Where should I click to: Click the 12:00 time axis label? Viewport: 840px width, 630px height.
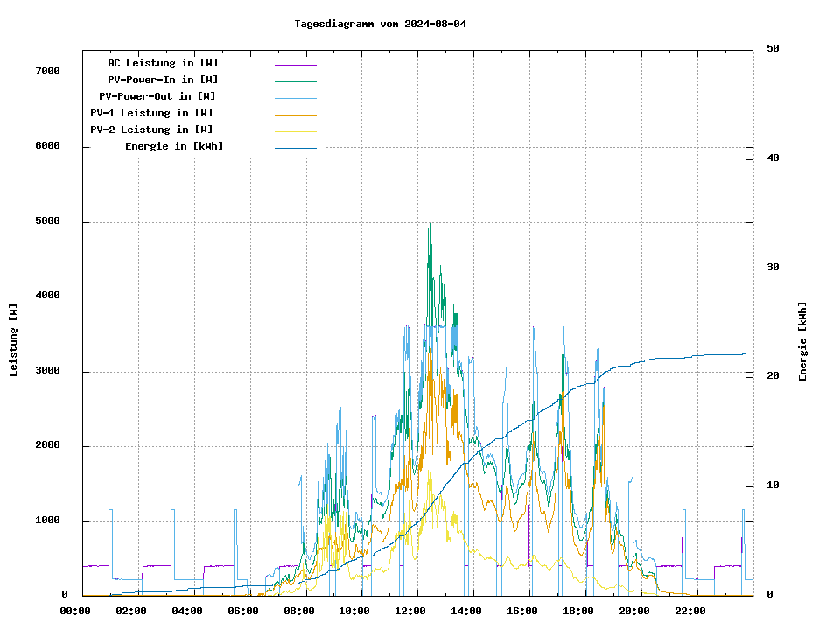410,611
